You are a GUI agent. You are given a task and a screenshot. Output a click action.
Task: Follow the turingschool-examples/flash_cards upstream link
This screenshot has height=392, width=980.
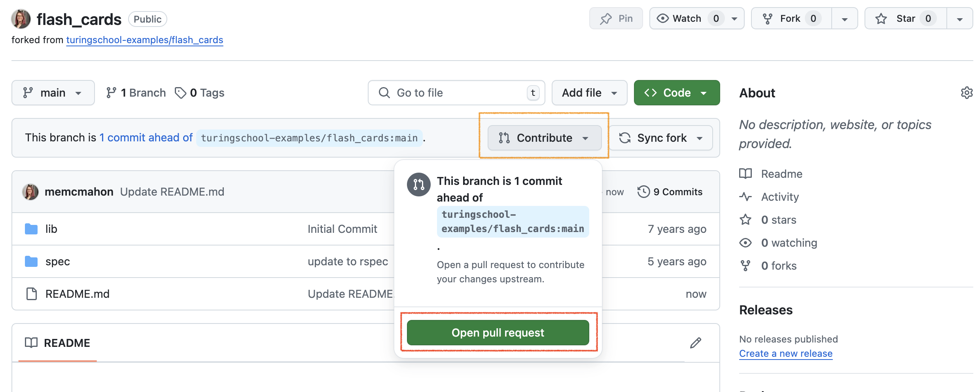tap(144, 40)
